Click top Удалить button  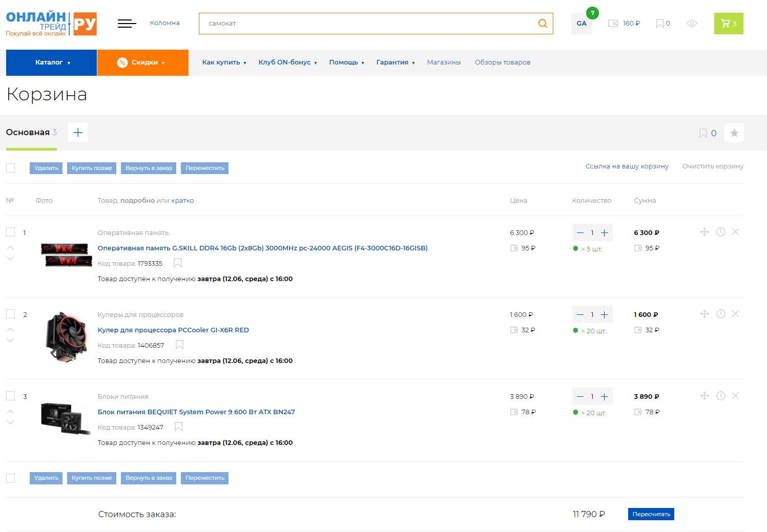pyautogui.click(x=46, y=168)
